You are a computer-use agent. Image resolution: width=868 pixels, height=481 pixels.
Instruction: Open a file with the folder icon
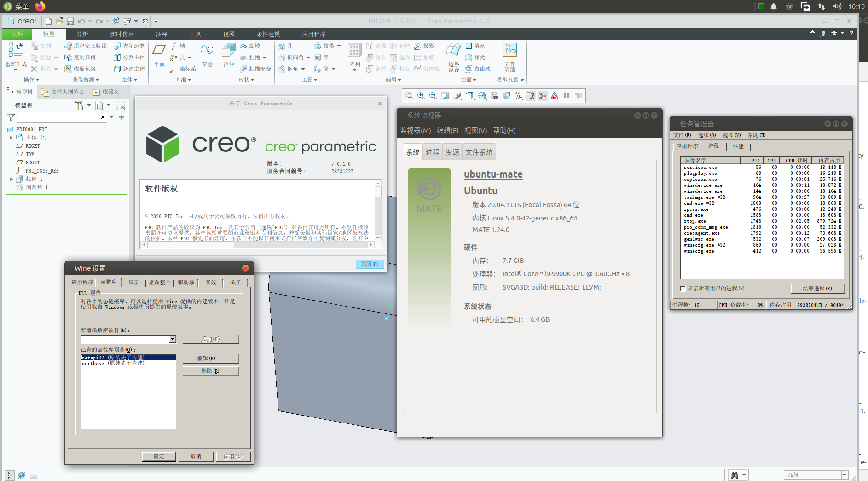[x=59, y=21]
